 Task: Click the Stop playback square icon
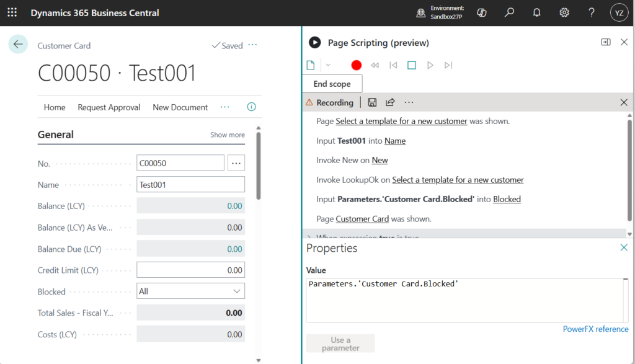(412, 65)
